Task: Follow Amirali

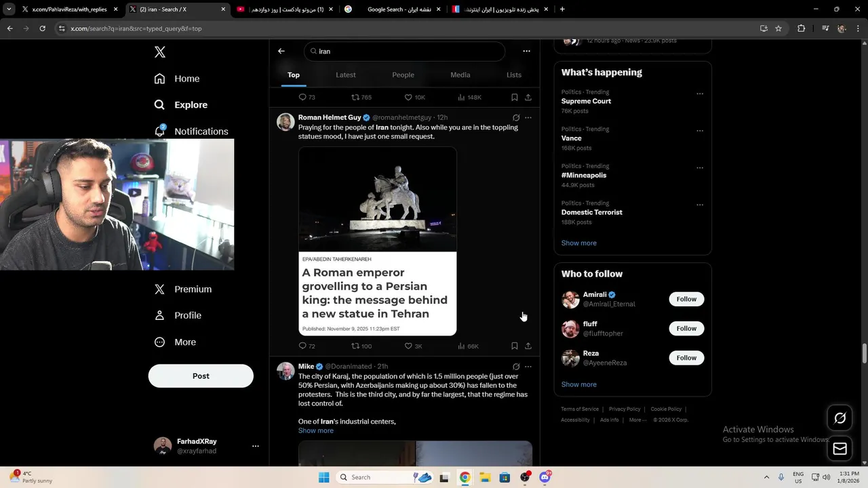Action: pyautogui.click(x=686, y=299)
